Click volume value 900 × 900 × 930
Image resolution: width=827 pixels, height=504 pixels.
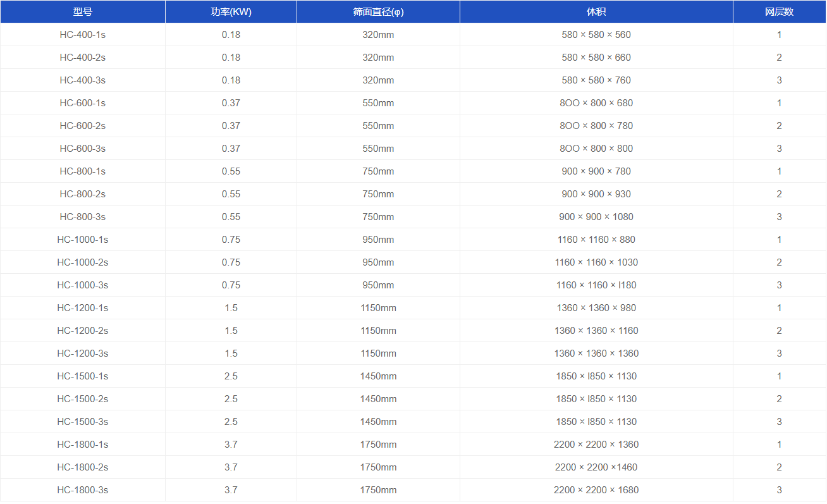pos(596,194)
